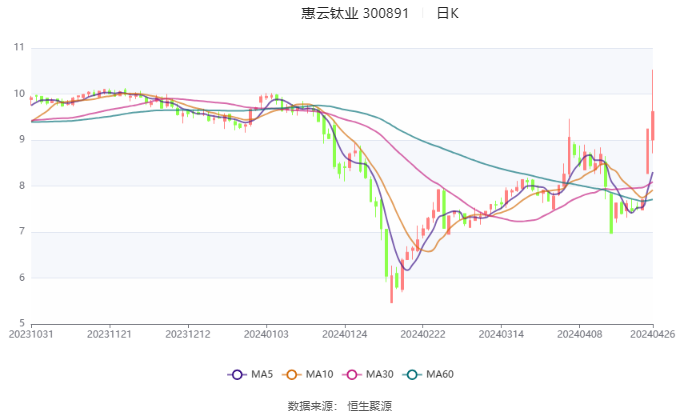Click the 20240426 date axis label
Viewport: 680px width, 413px height.
click(653, 334)
